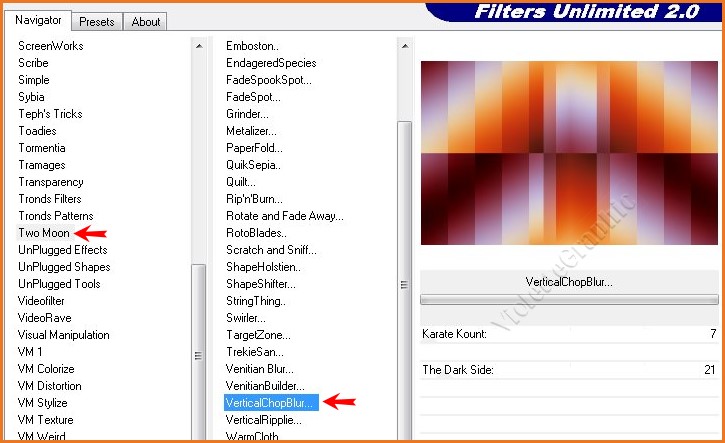Choose the TargetZone effect

pyautogui.click(x=258, y=335)
